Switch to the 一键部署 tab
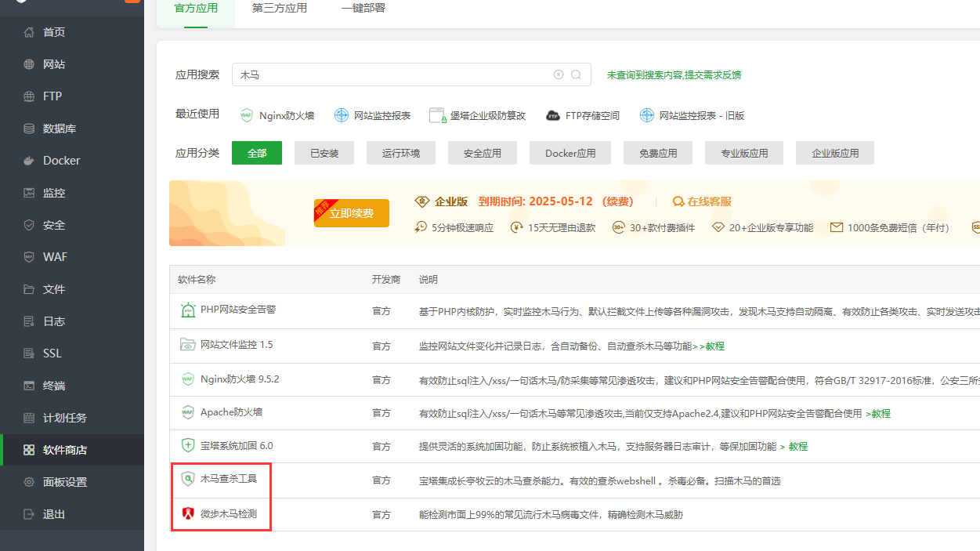Screen dimensions: 980x551 click(x=363, y=9)
